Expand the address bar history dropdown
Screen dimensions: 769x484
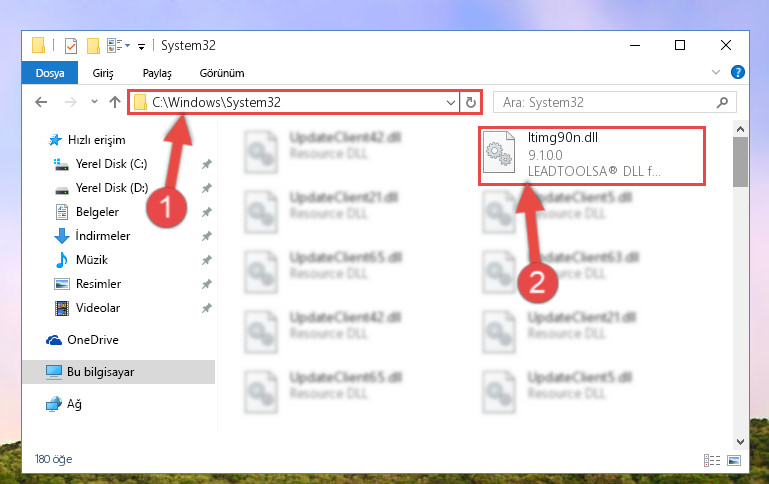click(x=450, y=102)
